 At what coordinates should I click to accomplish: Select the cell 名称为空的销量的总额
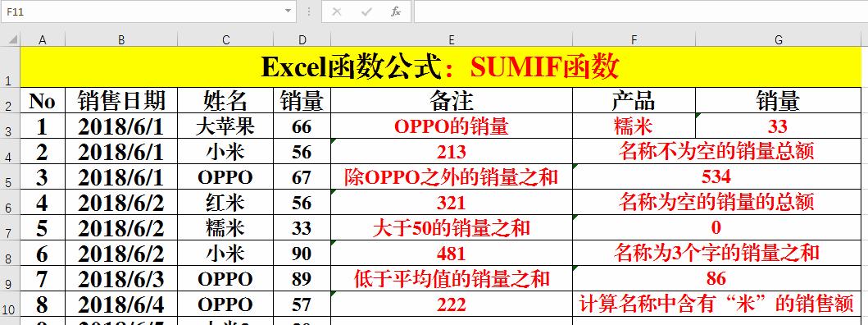717,203
